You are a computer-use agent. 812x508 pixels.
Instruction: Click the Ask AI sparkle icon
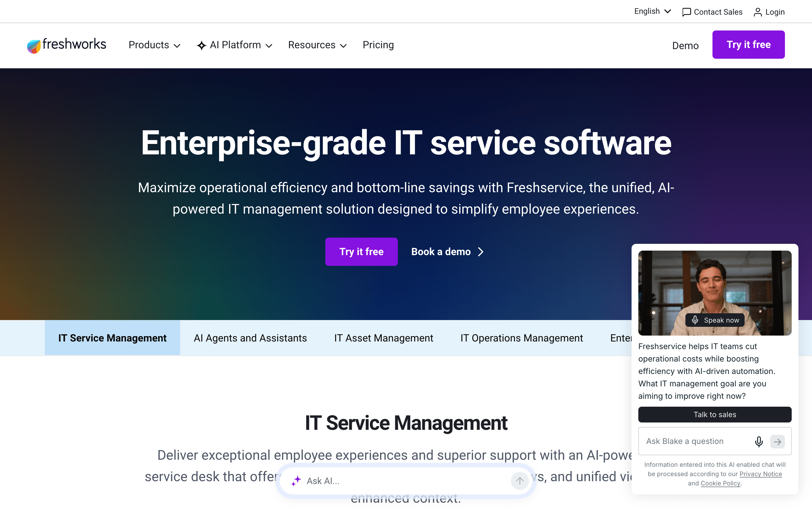coord(296,481)
